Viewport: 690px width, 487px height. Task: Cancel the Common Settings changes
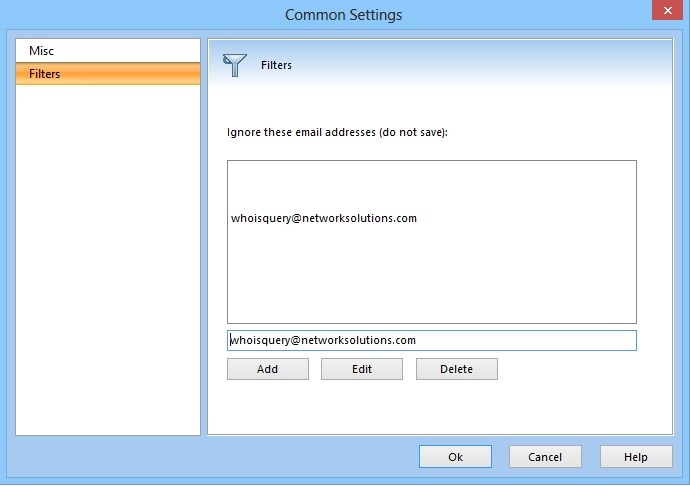pos(545,457)
